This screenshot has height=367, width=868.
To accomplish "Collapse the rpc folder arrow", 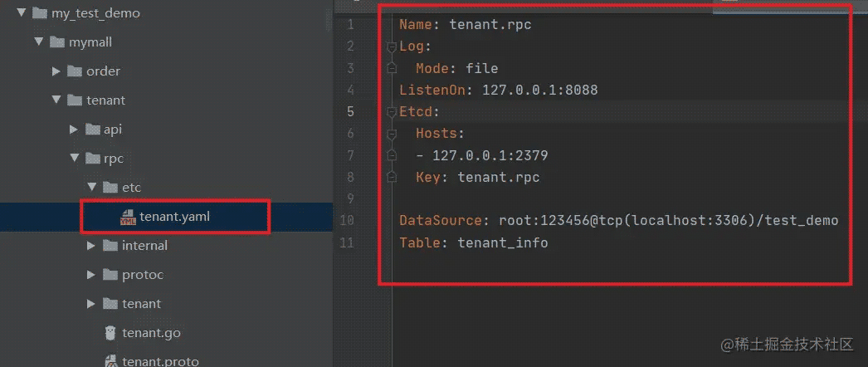I will (x=74, y=159).
